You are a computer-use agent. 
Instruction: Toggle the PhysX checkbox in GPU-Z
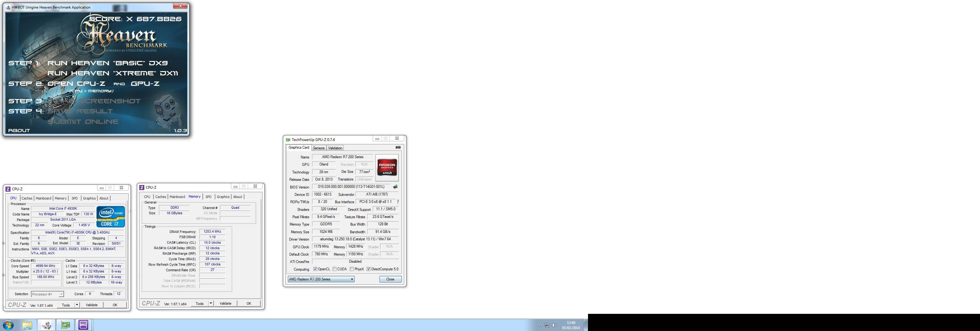(352, 269)
